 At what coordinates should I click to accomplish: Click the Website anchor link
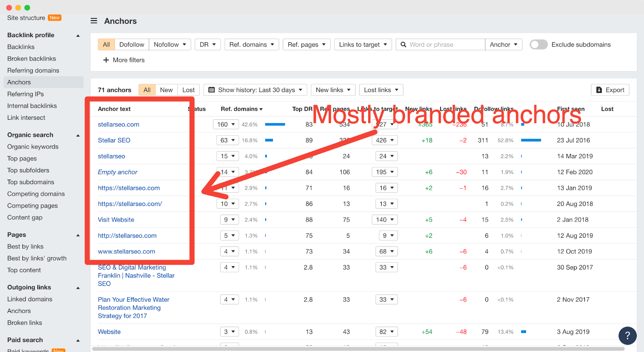click(109, 332)
